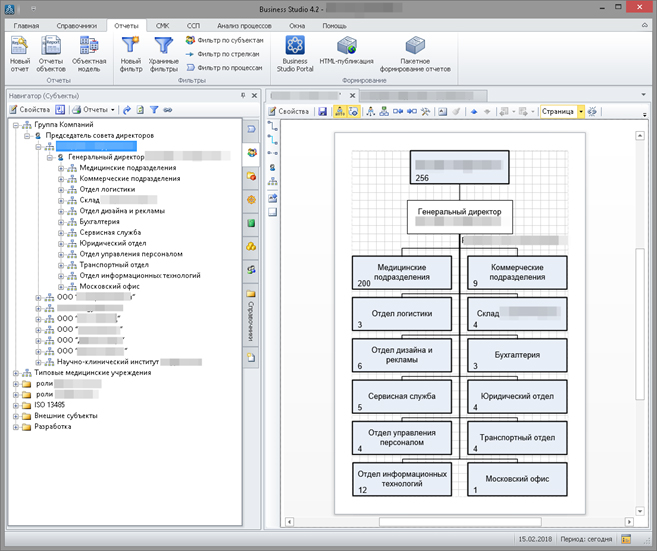Open HTML-публикация
This screenshot has height=551, width=657.
coord(346,46)
